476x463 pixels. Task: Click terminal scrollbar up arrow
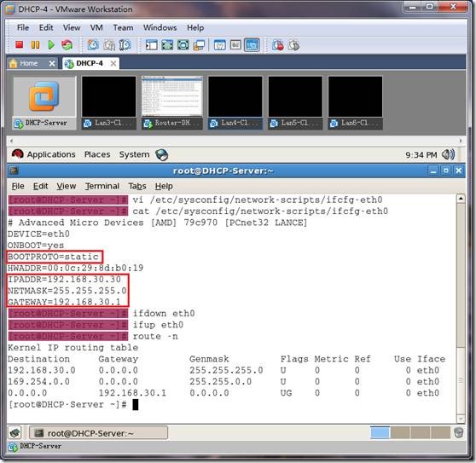click(x=461, y=199)
